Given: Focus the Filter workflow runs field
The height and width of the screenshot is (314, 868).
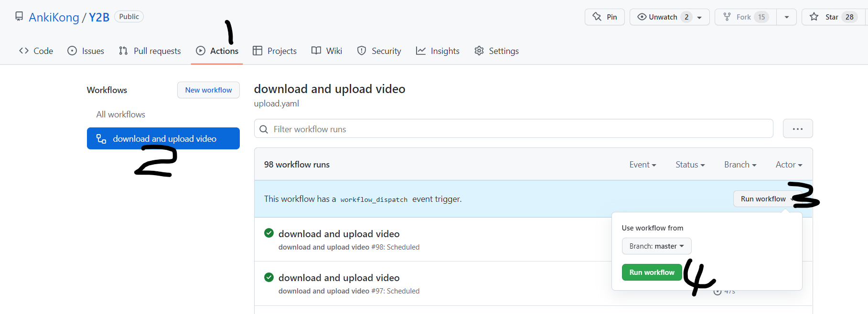Looking at the screenshot, I should point(514,129).
